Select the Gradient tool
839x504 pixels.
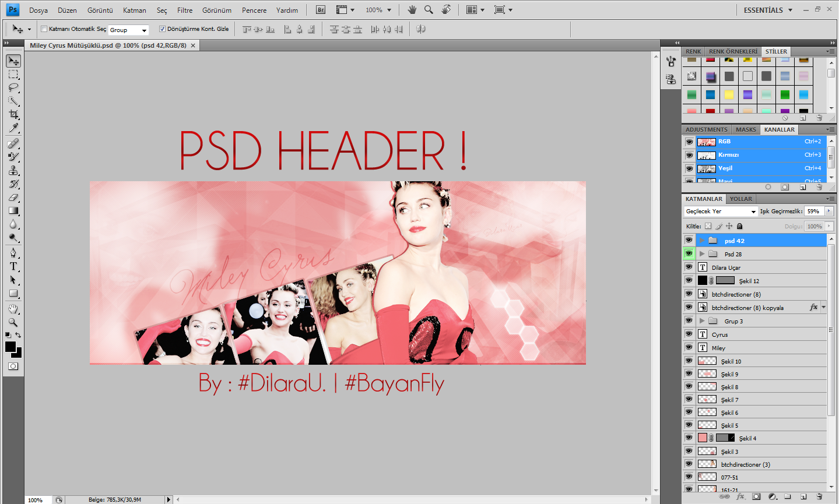pyautogui.click(x=13, y=211)
